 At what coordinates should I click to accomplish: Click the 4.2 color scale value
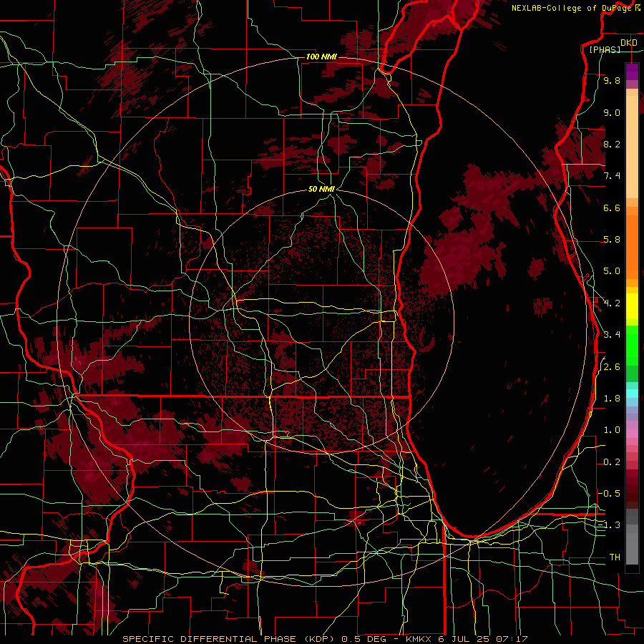point(612,303)
